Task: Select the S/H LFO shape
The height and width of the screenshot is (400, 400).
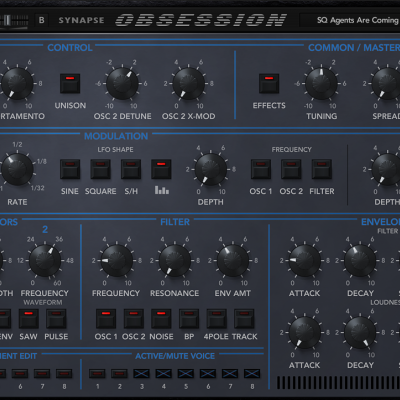Action: (131, 169)
